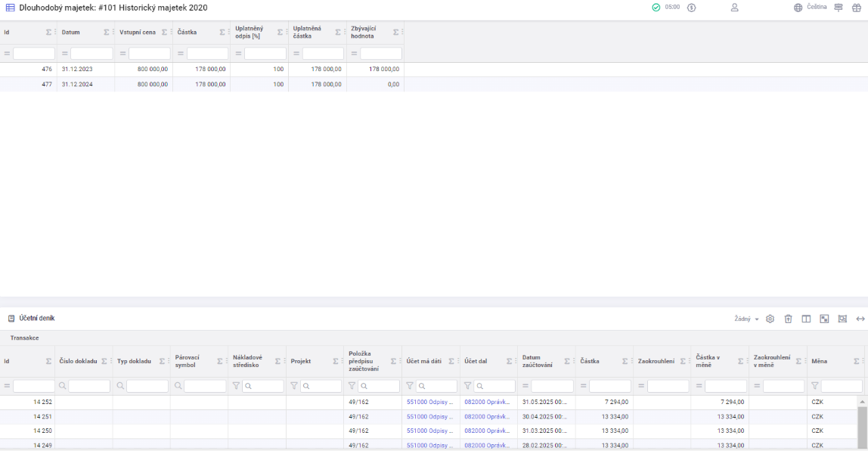
Task: Open the Čeština language selector
Action: coord(817,8)
